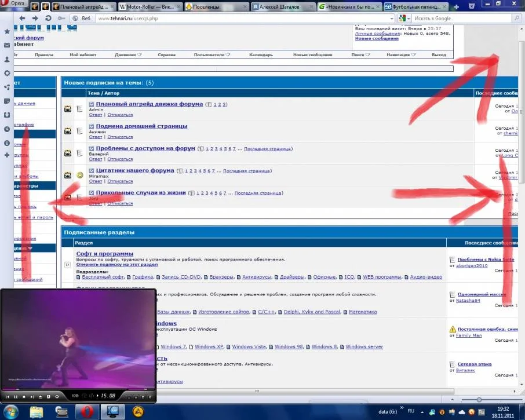Tick the checkbox for Прикольные случаи из жизни
The width and height of the screenshot is (525, 420).
click(x=92, y=193)
